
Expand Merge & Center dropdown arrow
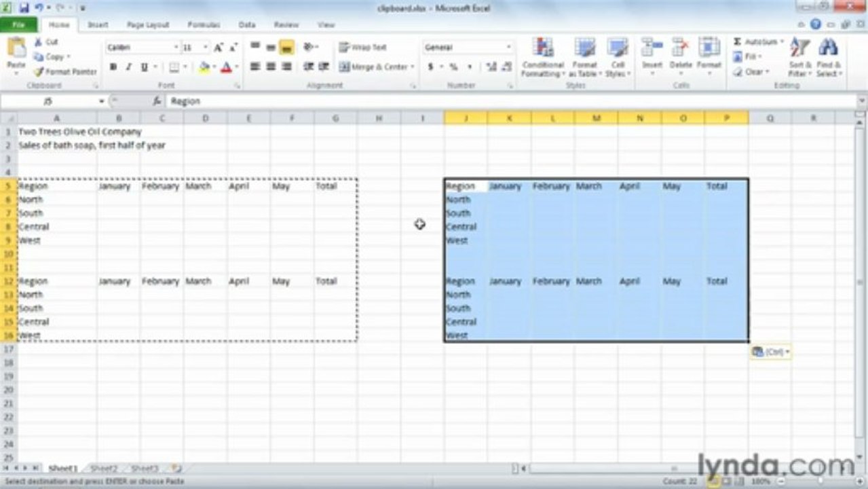click(413, 67)
